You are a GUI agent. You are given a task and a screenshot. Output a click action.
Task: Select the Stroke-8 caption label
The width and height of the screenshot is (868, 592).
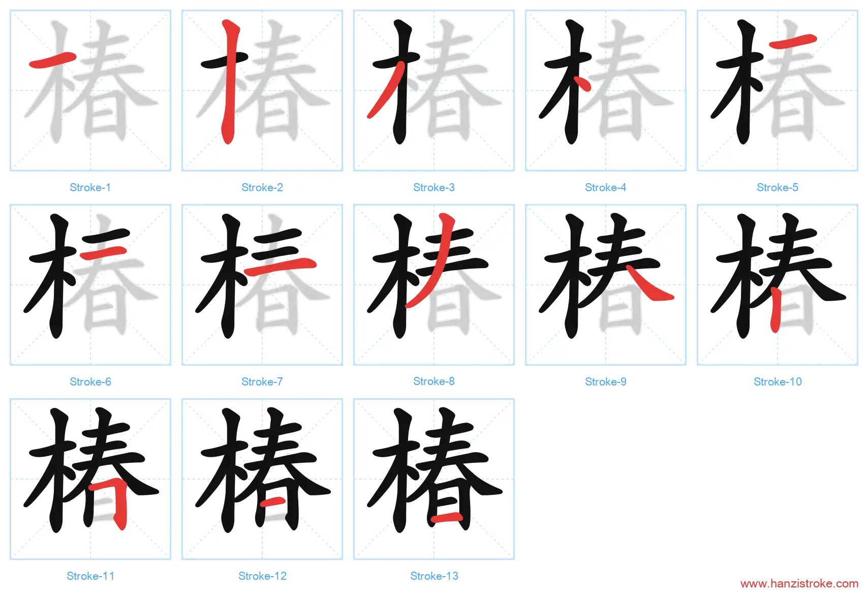click(434, 381)
